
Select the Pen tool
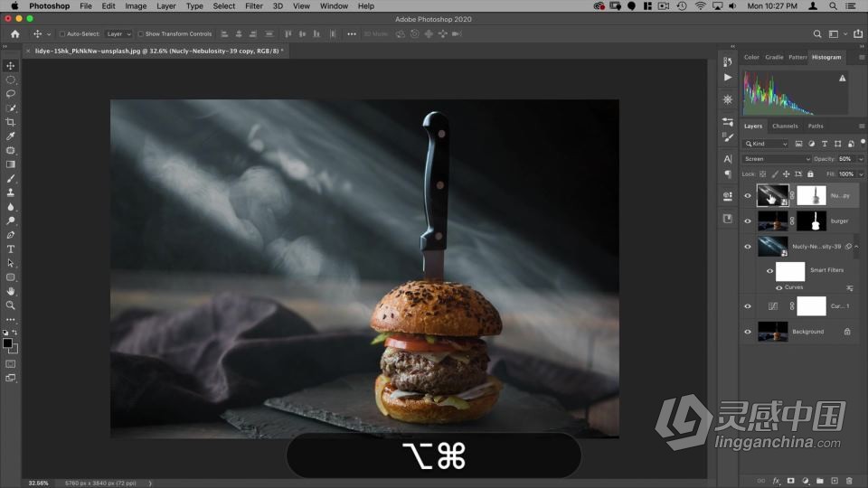(11, 235)
